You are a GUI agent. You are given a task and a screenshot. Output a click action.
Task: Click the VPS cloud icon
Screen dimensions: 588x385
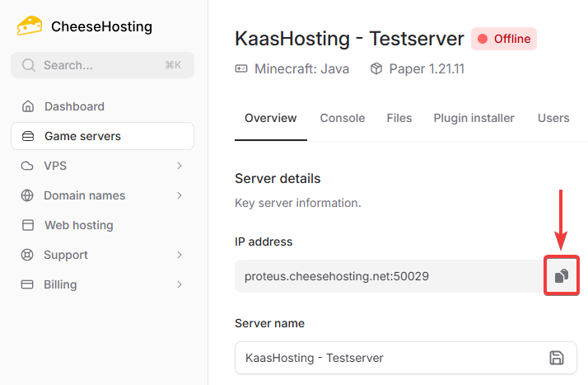(x=28, y=166)
